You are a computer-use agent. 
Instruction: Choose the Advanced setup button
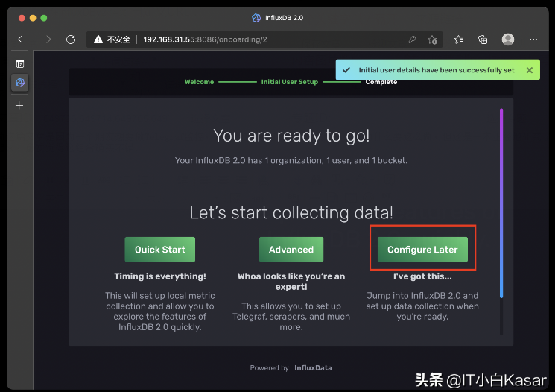[x=291, y=250]
